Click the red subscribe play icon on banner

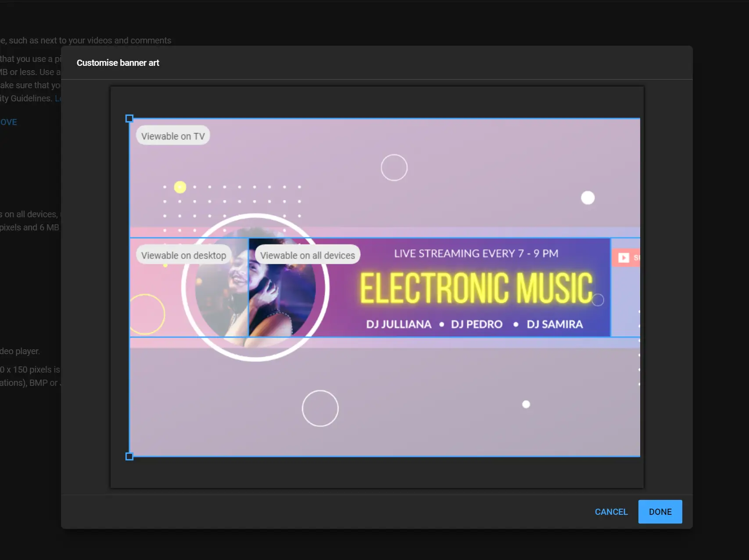coord(624,258)
